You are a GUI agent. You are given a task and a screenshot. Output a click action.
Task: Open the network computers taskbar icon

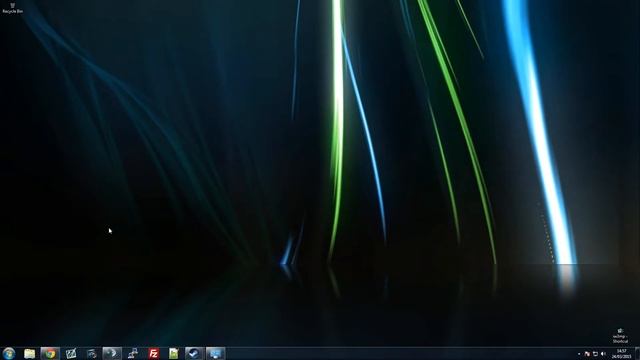click(133, 353)
